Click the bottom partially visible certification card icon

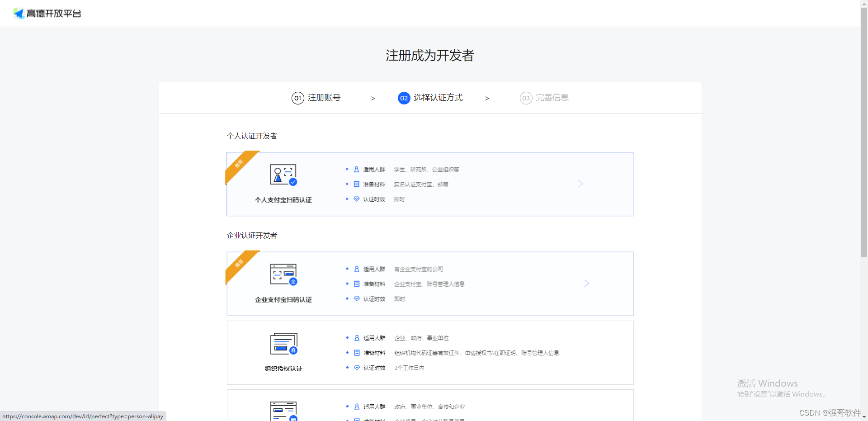click(x=283, y=411)
